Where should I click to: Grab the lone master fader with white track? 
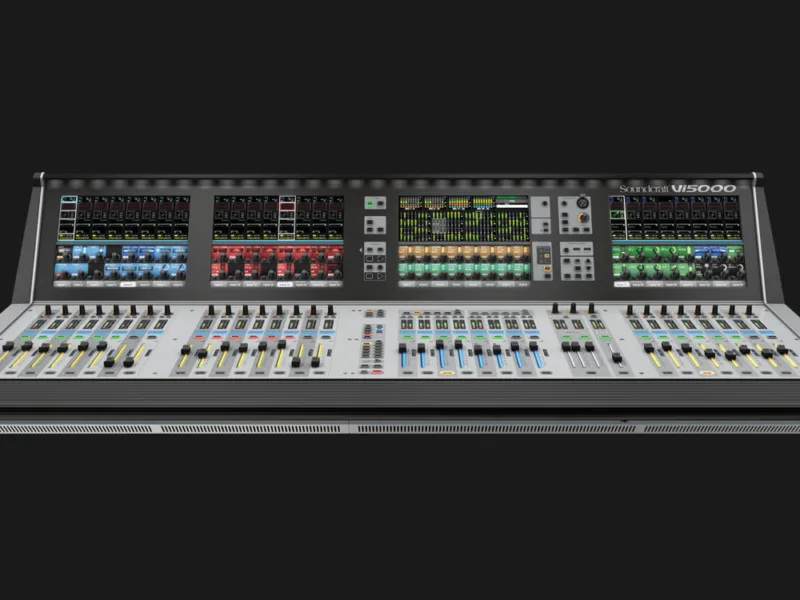(x=616, y=357)
